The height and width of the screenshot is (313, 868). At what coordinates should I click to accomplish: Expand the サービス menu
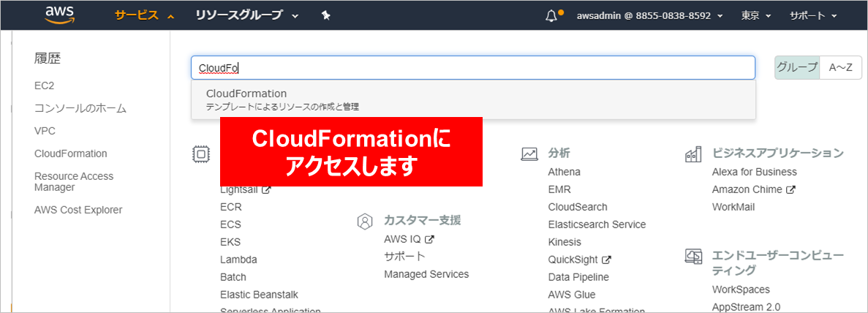point(144,15)
